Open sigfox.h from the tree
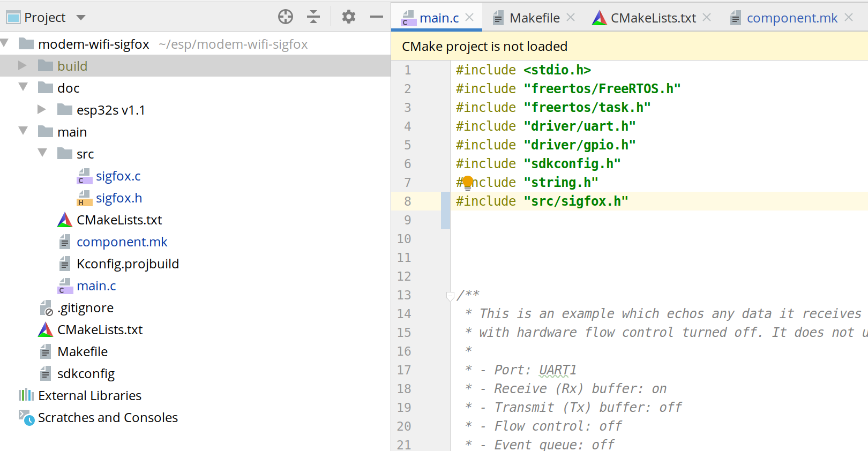Image resolution: width=868 pixels, height=451 pixels. click(119, 198)
